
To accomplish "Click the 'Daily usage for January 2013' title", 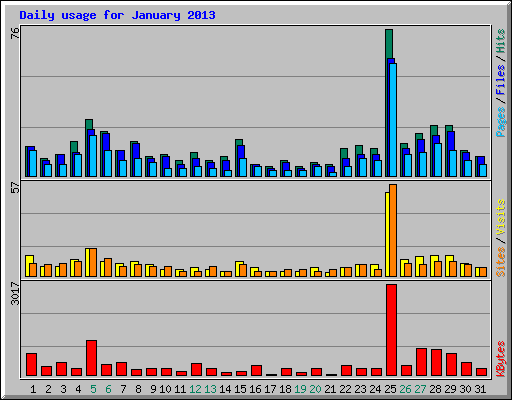I will [117, 16].
